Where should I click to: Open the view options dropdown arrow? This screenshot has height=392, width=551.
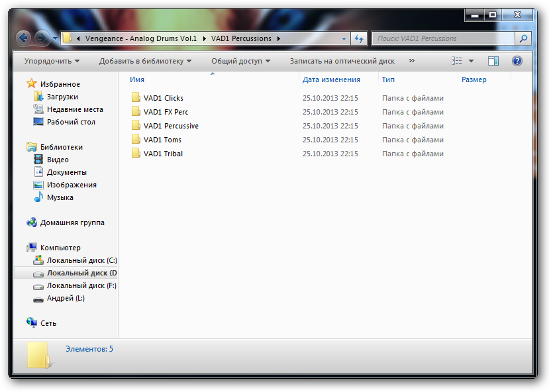click(472, 61)
